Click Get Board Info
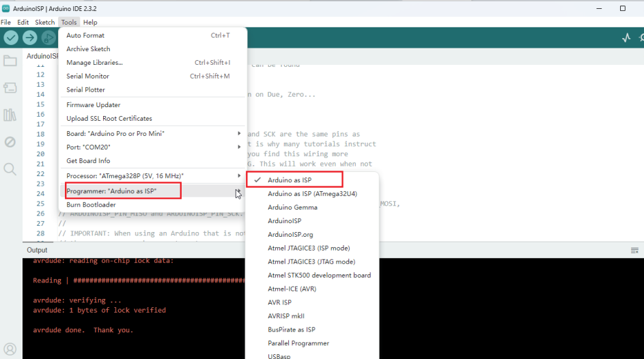 click(x=88, y=160)
